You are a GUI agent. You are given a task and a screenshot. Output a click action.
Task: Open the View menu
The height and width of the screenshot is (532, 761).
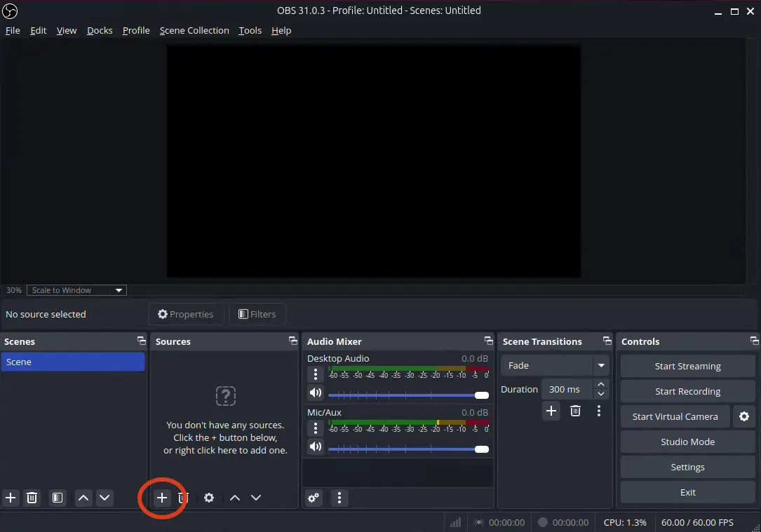point(67,31)
